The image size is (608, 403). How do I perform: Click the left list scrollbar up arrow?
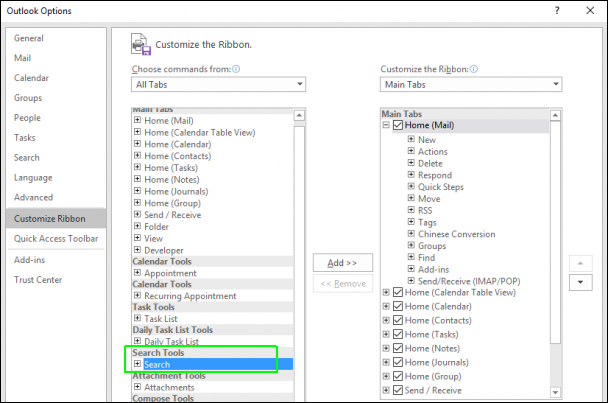click(x=299, y=115)
